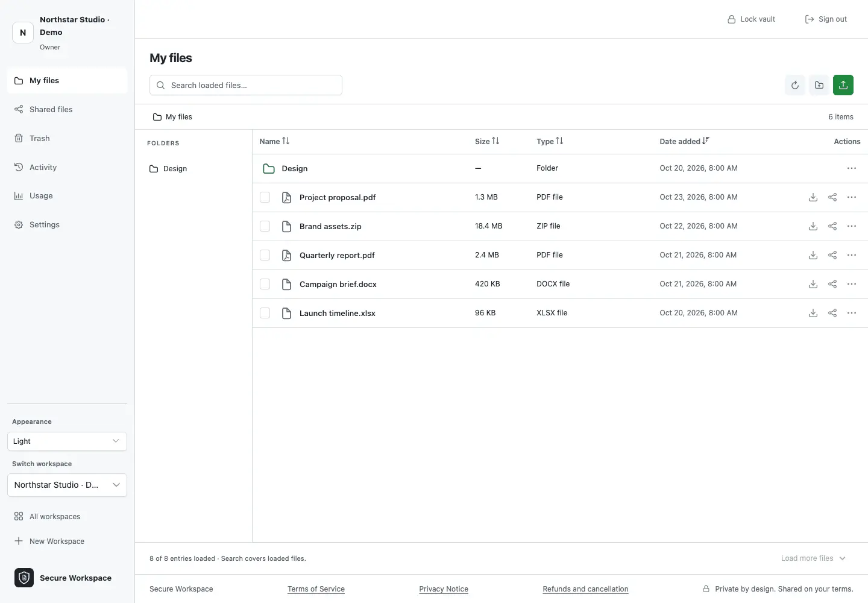Select Design in the Folders tree
This screenshot has height=603, width=868.
click(168, 169)
